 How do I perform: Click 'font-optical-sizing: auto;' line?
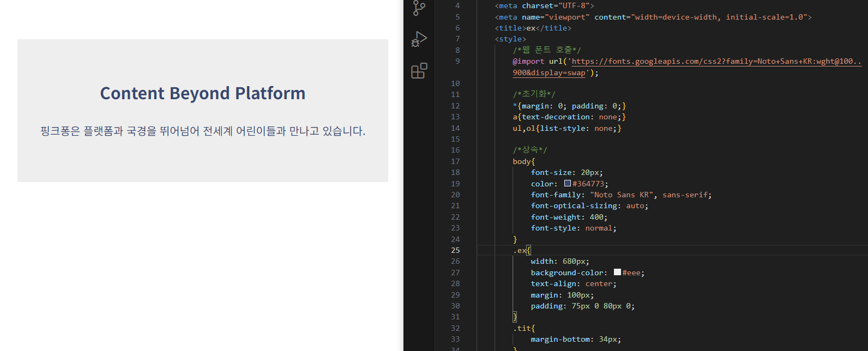coord(589,205)
